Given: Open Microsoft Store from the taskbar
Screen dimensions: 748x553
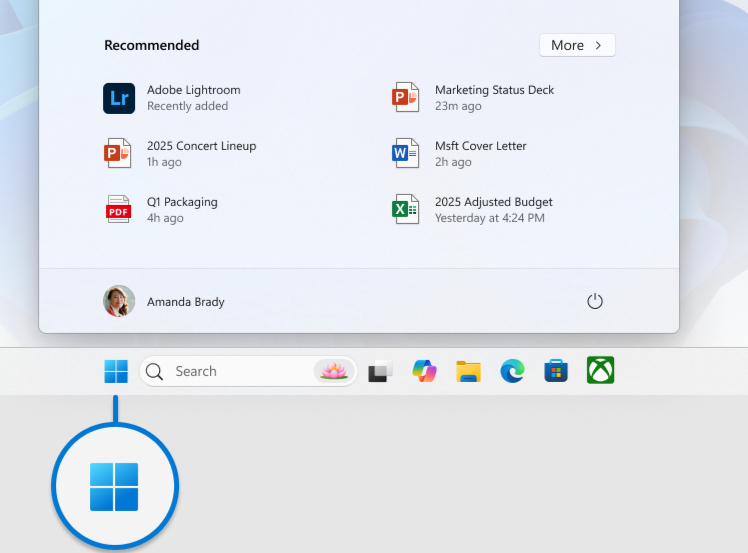Looking at the screenshot, I should pyautogui.click(x=556, y=371).
